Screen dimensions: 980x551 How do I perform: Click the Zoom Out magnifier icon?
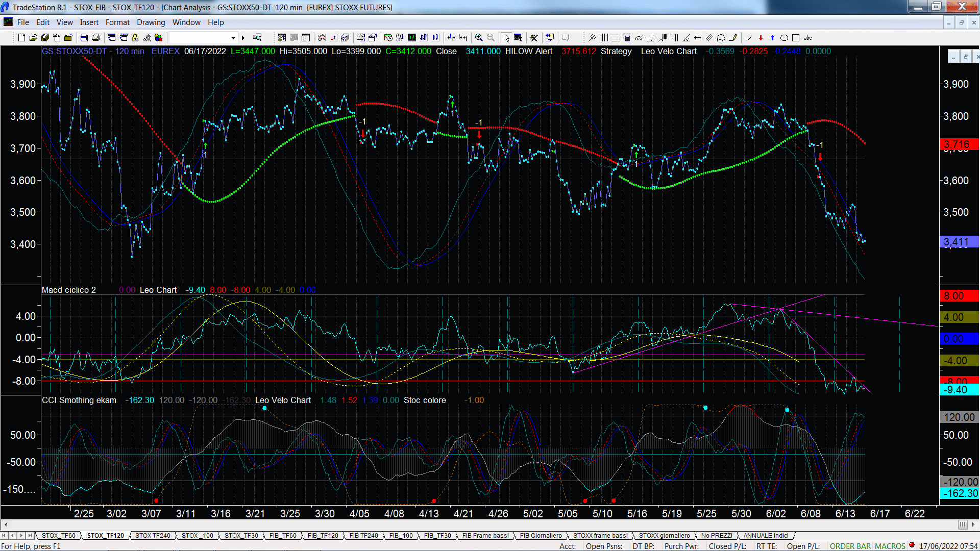click(491, 38)
